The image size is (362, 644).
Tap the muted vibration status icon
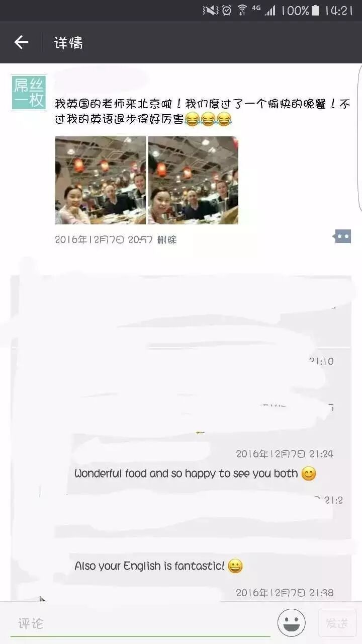[x=210, y=10]
